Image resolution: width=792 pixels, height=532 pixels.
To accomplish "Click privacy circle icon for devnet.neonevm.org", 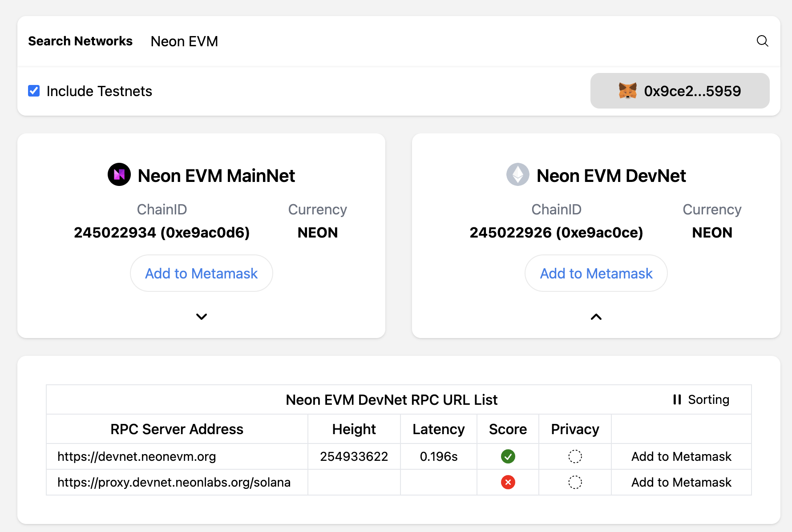I will tap(575, 456).
